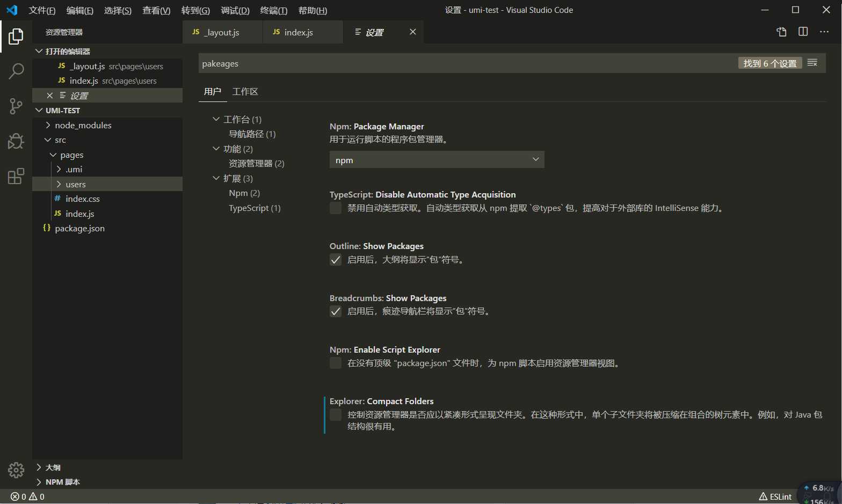Click the Explorer: Compact Folders setting title

pos(382,401)
